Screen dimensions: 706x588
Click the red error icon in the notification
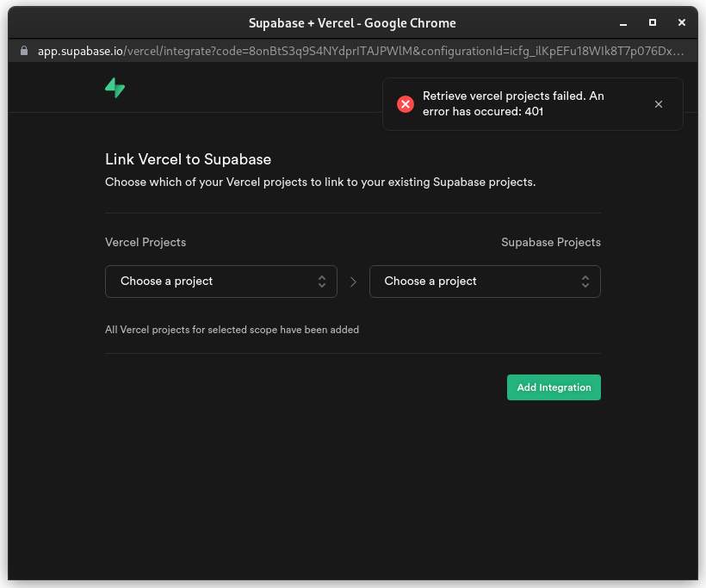tap(406, 104)
